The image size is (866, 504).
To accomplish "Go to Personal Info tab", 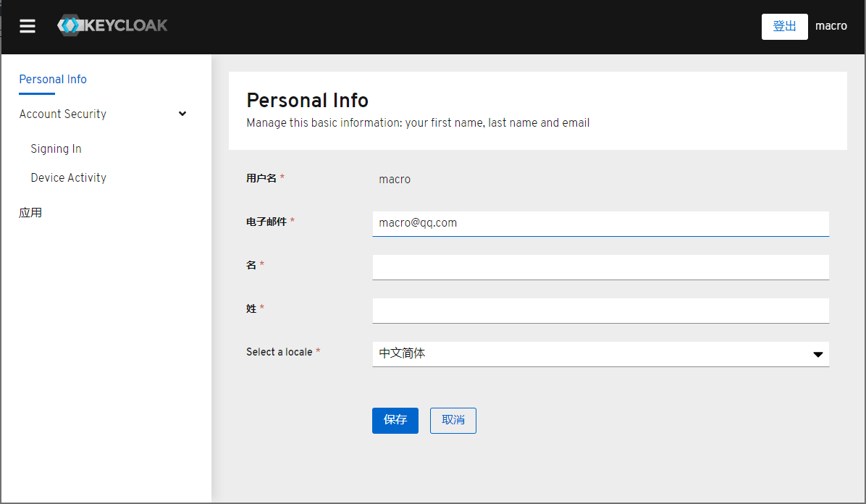I will pos(53,80).
